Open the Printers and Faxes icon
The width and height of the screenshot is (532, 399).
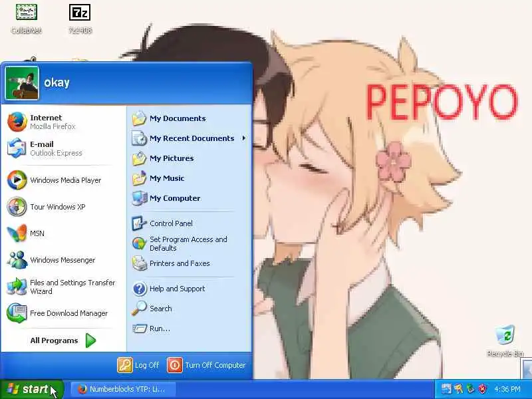pos(139,263)
